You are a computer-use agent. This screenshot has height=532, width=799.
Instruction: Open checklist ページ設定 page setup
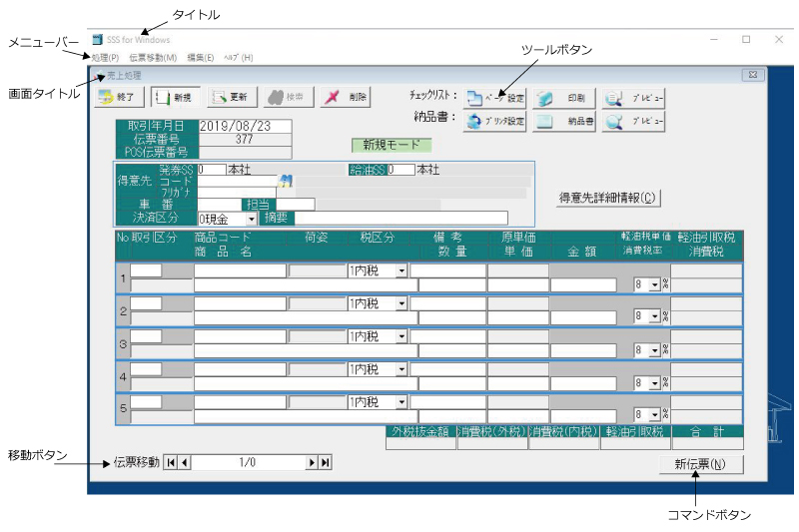coord(494,98)
